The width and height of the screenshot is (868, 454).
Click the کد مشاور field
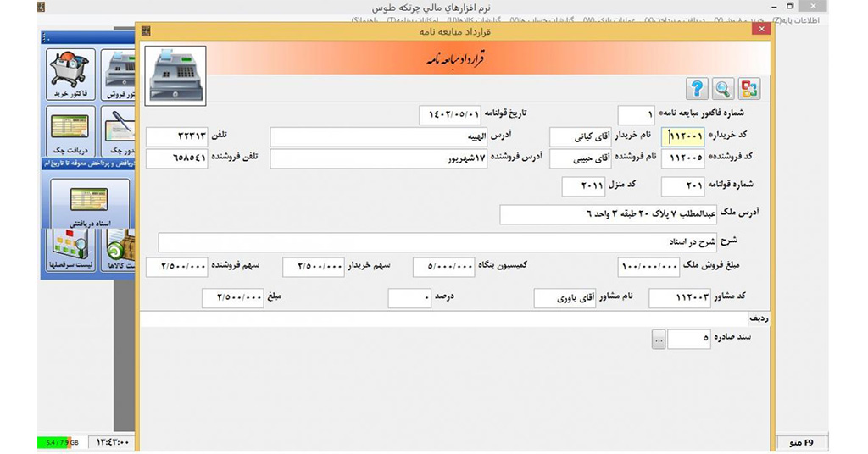tap(680, 299)
